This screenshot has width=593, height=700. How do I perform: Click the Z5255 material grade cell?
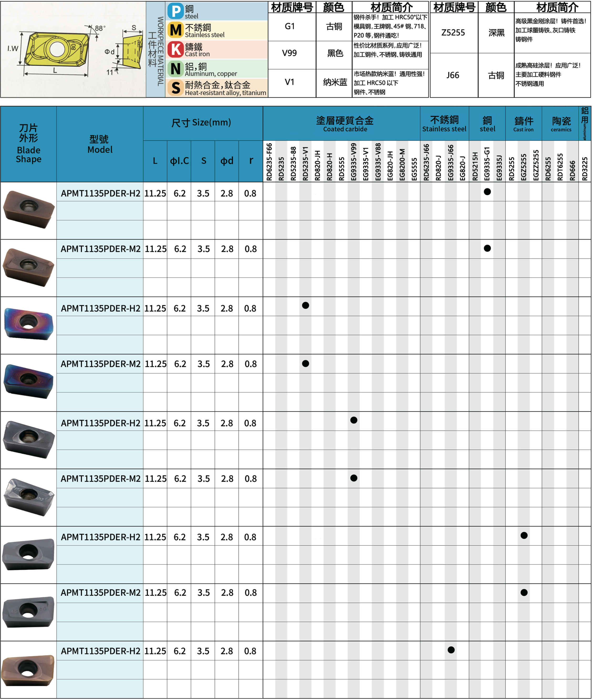[x=453, y=33]
